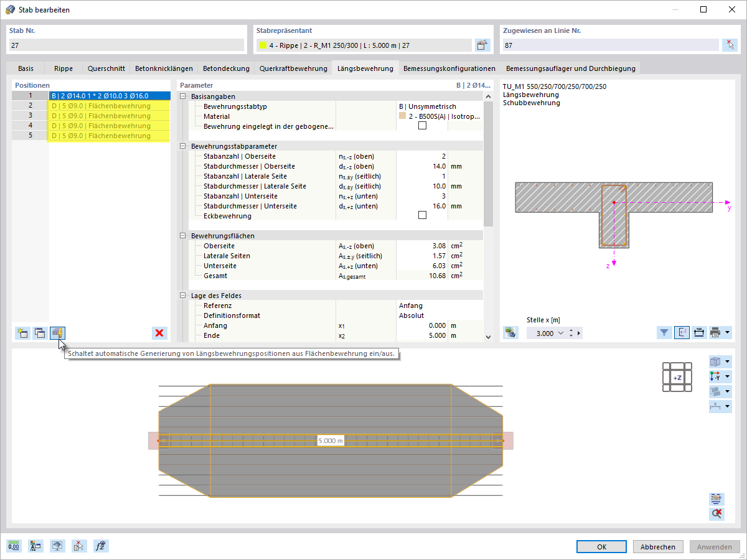Open the filter tool for the cross-section view

664,333
